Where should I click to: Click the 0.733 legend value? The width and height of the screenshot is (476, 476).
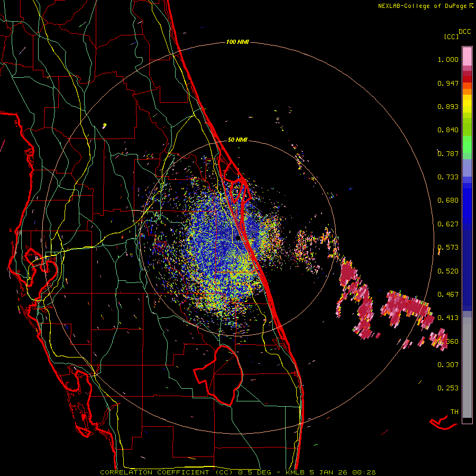[448, 177]
